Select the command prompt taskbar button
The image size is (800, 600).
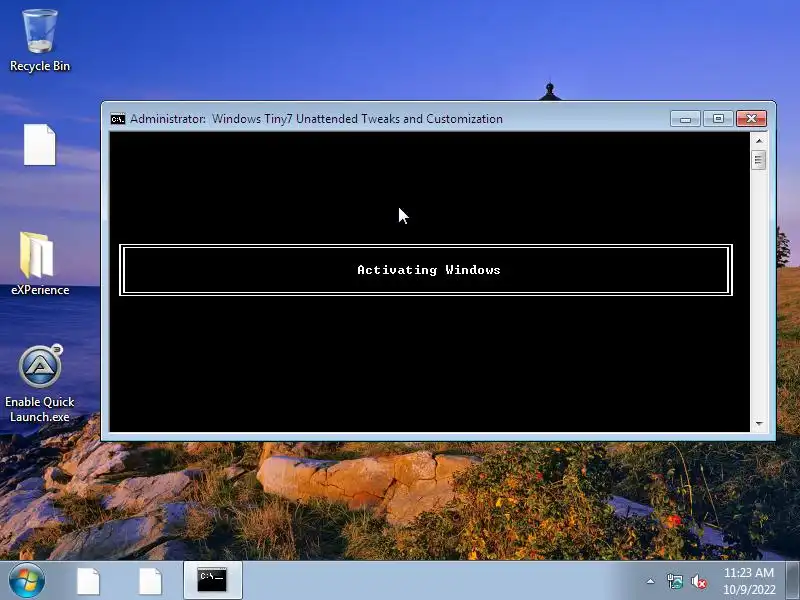coord(212,581)
